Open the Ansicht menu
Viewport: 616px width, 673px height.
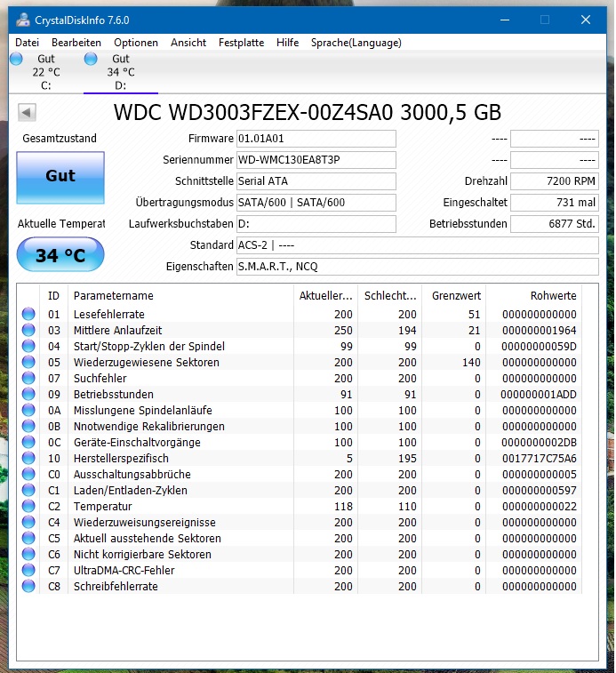tap(188, 43)
